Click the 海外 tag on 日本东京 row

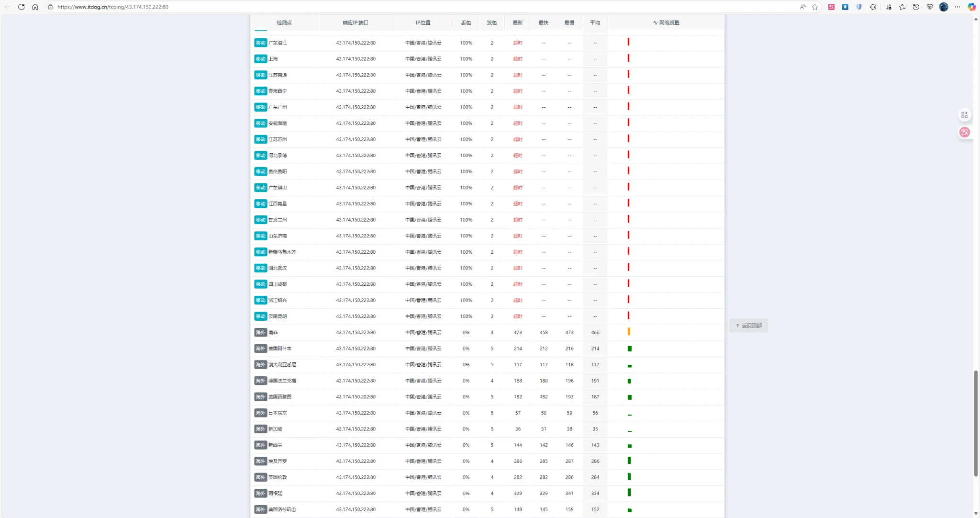tap(260, 413)
